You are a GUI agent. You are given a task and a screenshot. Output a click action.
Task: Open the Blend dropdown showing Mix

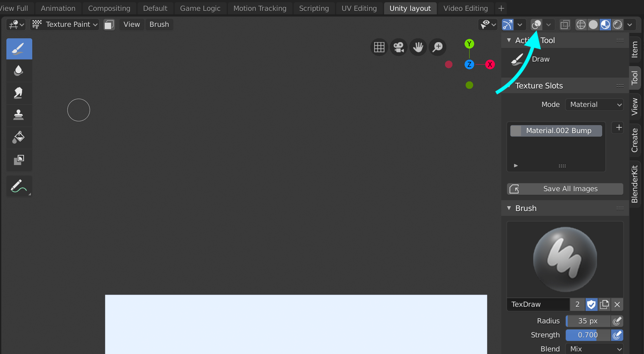click(595, 349)
